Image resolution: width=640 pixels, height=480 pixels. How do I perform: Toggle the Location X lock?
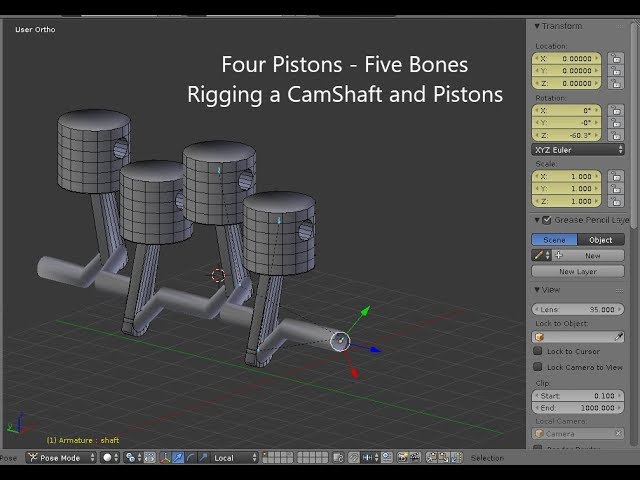pos(616,58)
